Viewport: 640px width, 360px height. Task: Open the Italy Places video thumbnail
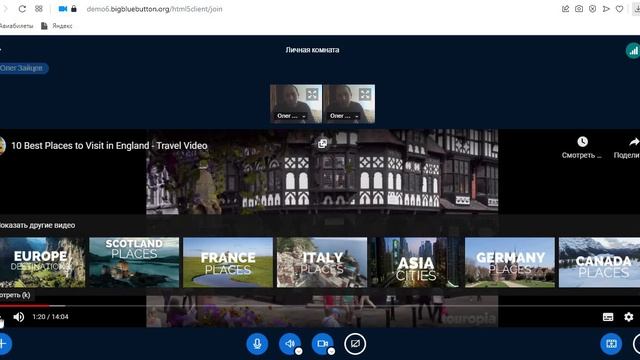322,262
